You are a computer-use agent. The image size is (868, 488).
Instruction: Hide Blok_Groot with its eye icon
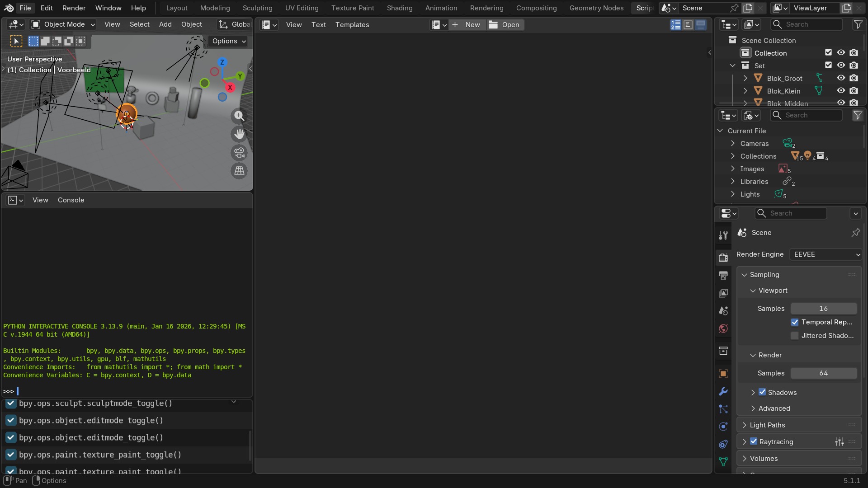point(841,78)
